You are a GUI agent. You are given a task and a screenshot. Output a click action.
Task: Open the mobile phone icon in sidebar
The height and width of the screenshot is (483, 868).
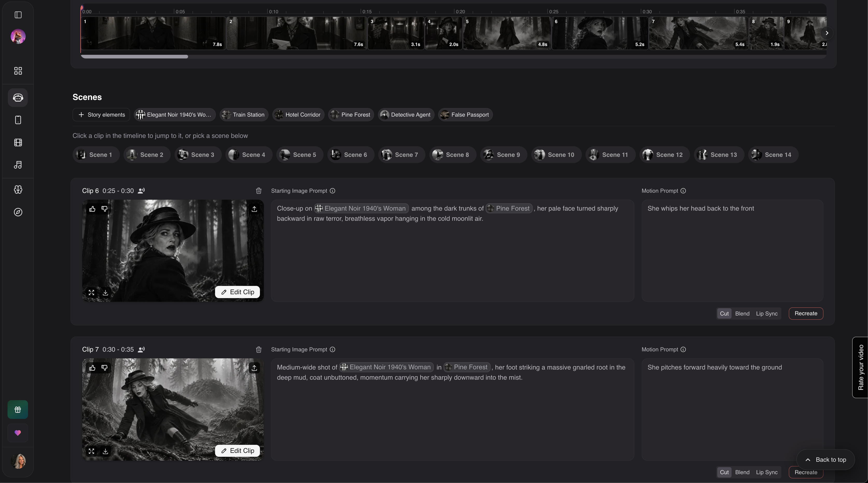18,120
